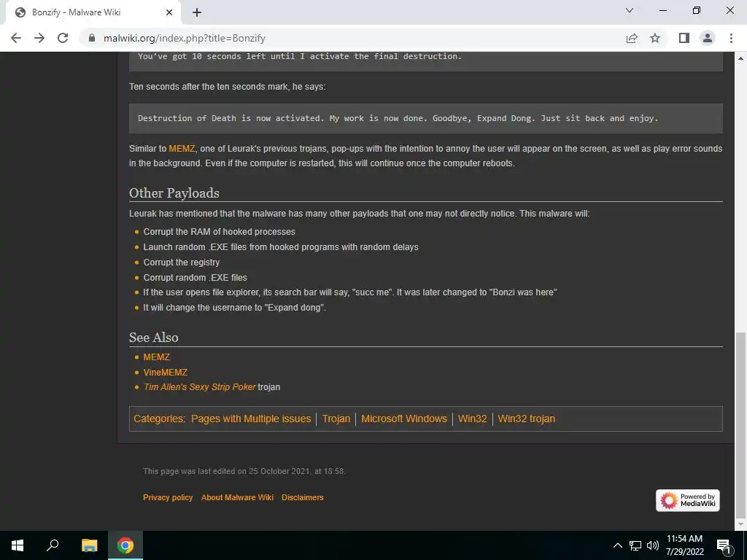This screenshot has height=560, width=747.
Task: Open About Malware Wiki link
Action: click(x=237, y=497)
